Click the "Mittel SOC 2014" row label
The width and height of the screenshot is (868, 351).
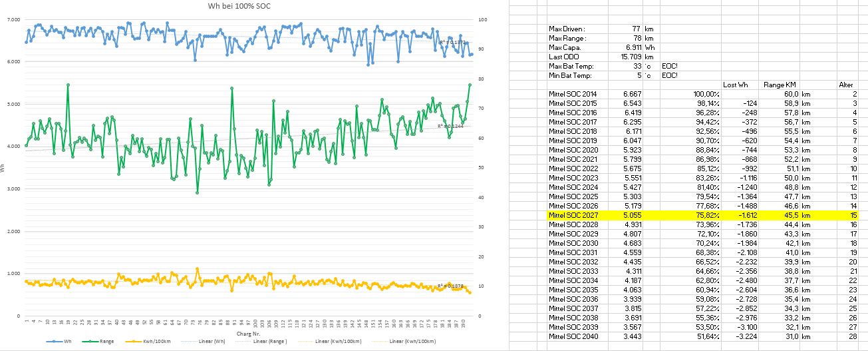[x=572, y=95]
